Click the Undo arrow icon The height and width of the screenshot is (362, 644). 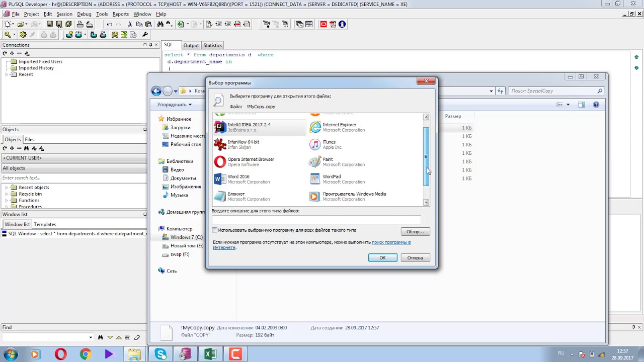coord(109,24)
